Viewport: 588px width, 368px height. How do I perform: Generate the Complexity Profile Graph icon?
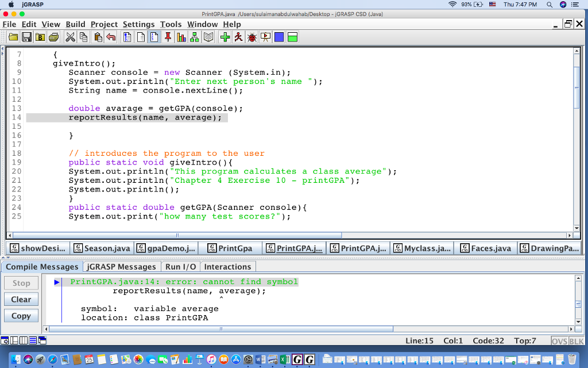click(181, 37)
